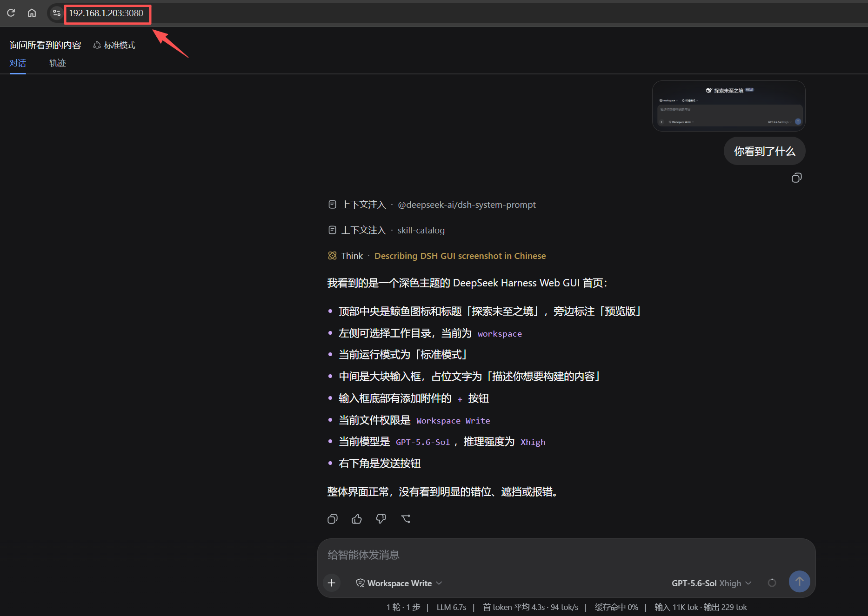Copy the user message 你看到了什么
The height and width of the screenshot is (616, 868).
pos(797,178)
